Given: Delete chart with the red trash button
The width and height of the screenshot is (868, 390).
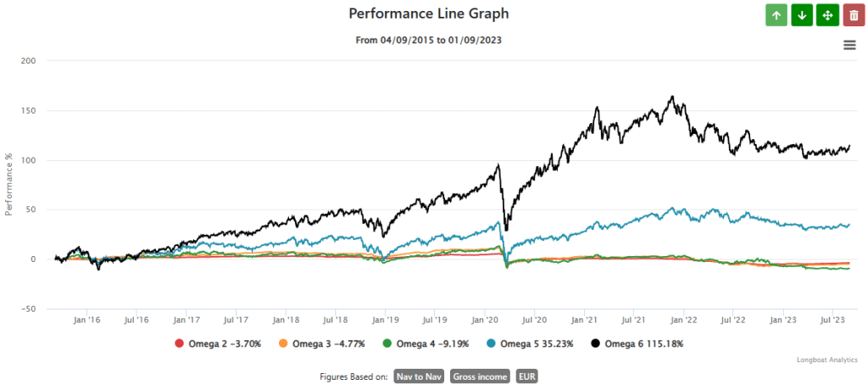Looking at the screenshot, I should [x=853, y=15].
